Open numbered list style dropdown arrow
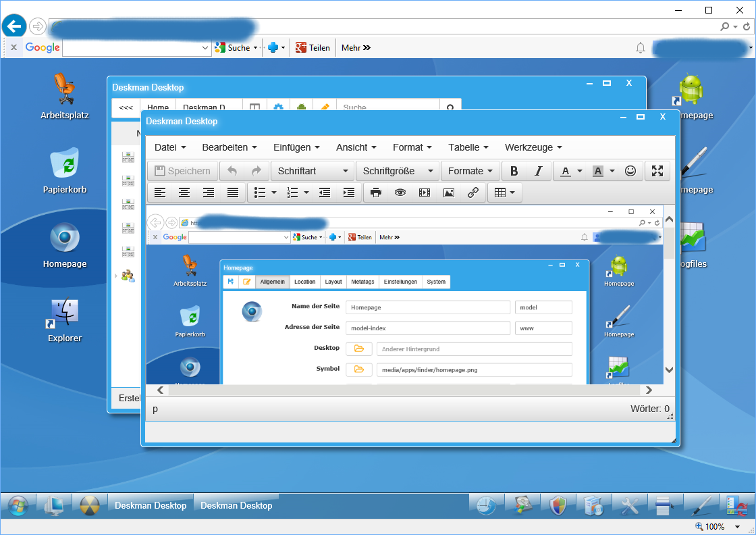756x535 pixels. tap(306, 193)
